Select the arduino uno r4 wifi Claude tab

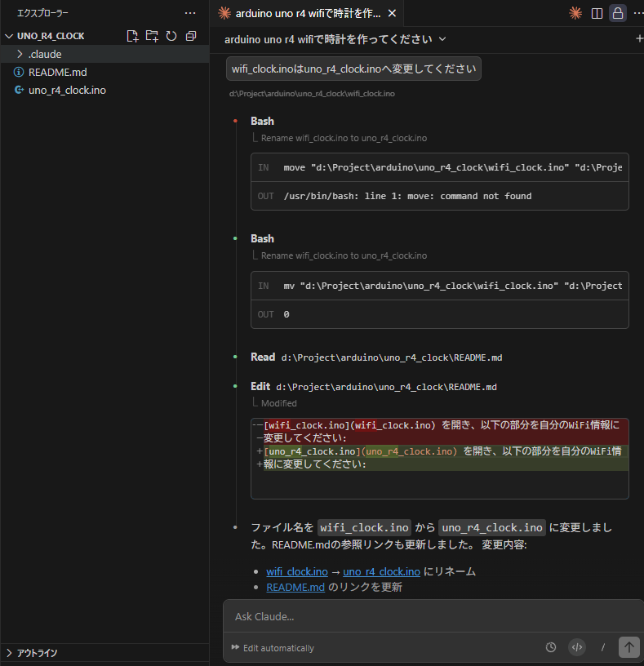[x=306, y=13]
